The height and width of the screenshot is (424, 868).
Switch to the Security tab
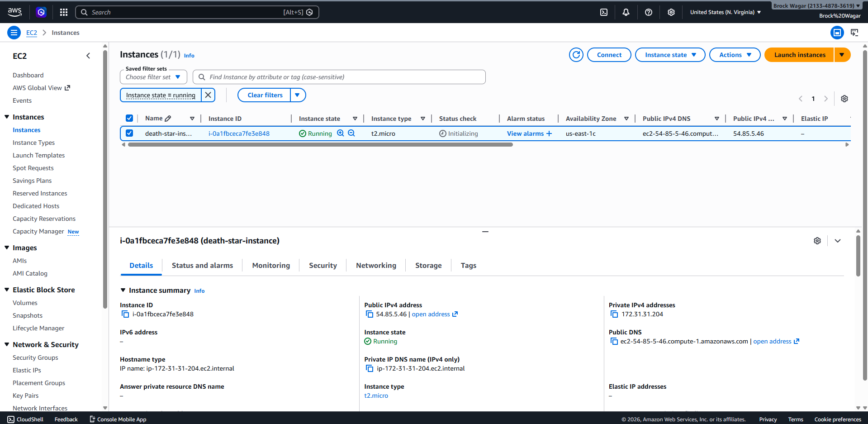pos(323,265)
